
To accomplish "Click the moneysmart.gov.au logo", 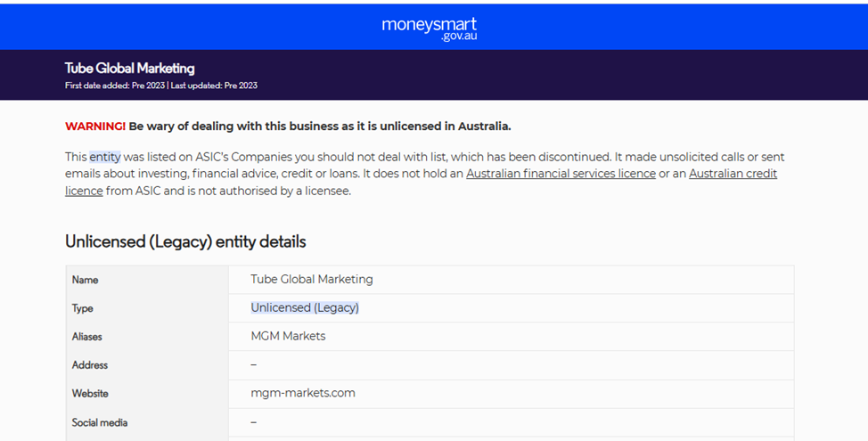I will click(x=429, y=28).
